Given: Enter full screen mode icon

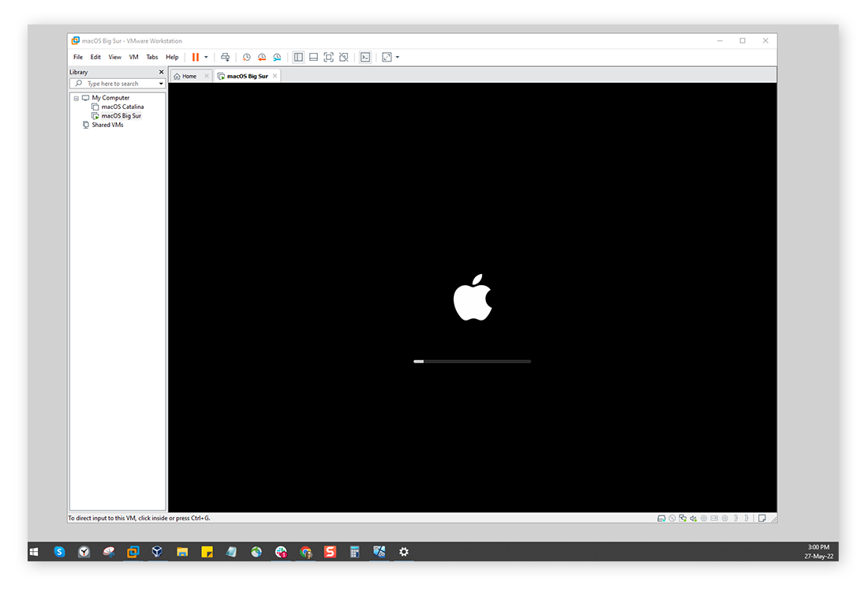Looking at the screenshot, I should click(328, 57).
